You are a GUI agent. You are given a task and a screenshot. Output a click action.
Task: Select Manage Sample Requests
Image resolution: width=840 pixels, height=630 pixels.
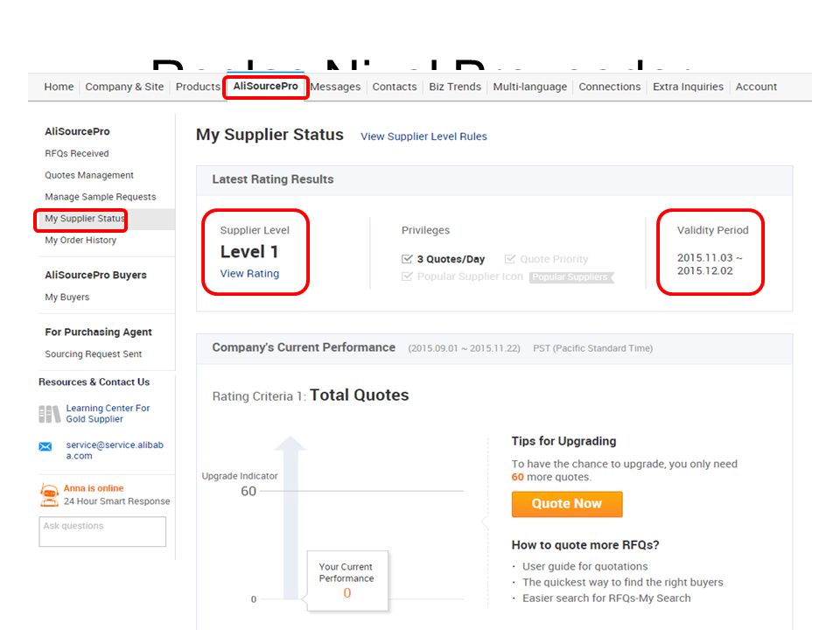click(x=100, y=197)
